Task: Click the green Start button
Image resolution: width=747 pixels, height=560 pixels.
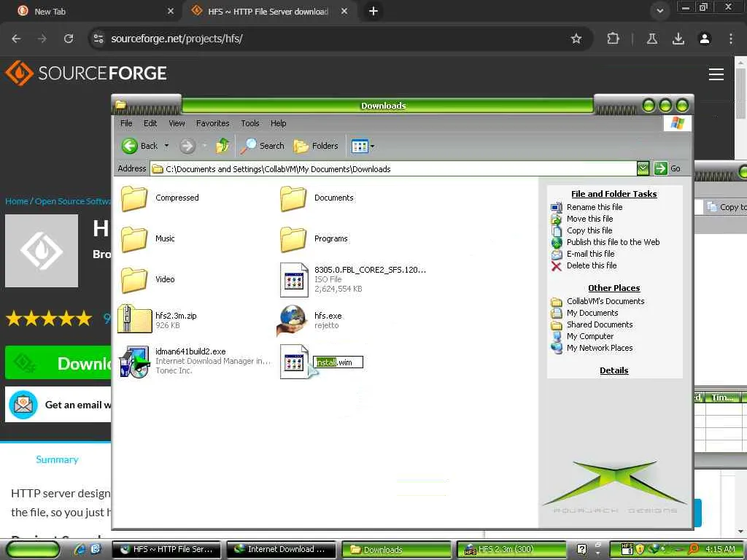Action: pyautogui.click(x=33, y=550)
